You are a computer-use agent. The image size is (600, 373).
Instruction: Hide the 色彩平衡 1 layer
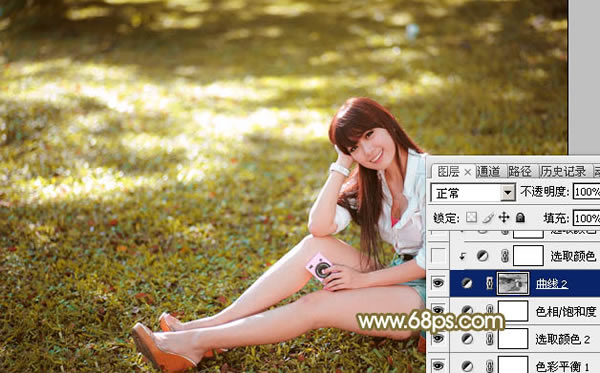pyautogui.click(x=438, y=366)
